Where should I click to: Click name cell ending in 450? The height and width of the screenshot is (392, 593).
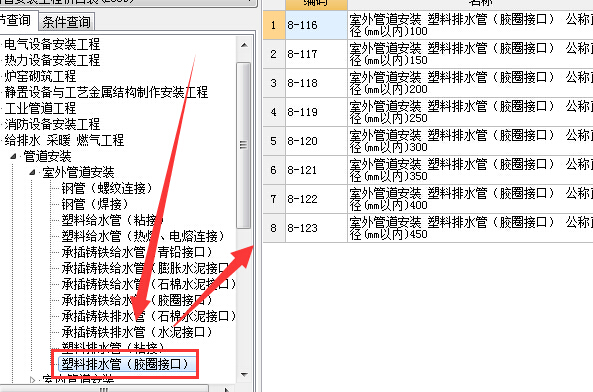tap(470, 228)
